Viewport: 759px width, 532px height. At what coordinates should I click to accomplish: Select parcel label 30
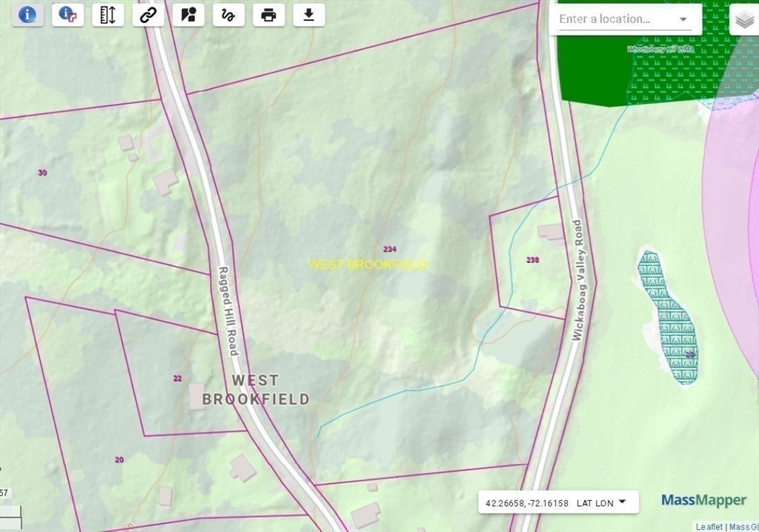[x=42, y=173]
